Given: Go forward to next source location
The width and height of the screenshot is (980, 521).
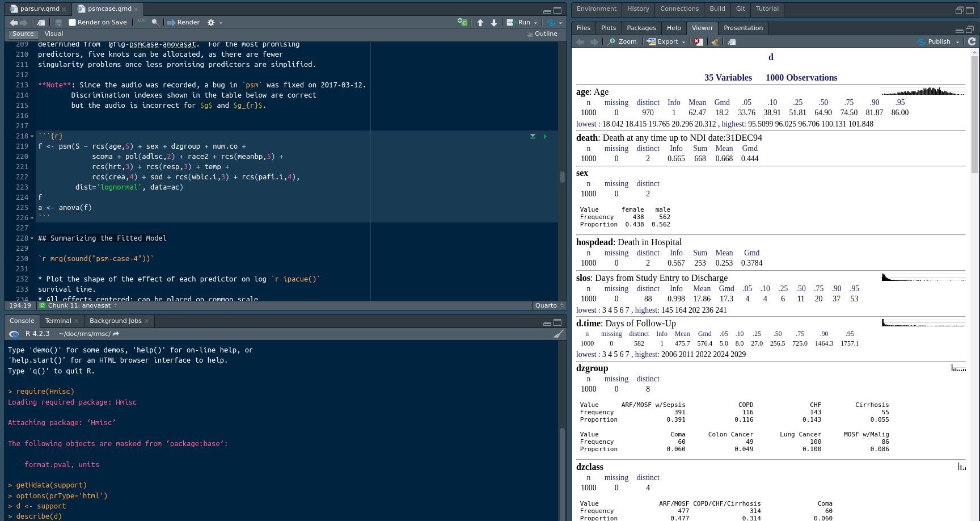Looking at the screenshot, I should coord(24,23).
